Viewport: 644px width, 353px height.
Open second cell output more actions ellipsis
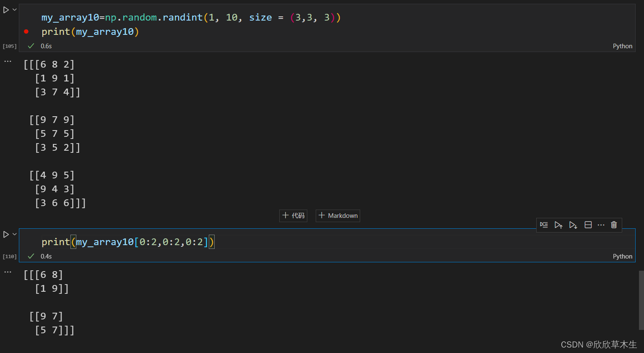(8, 272)
